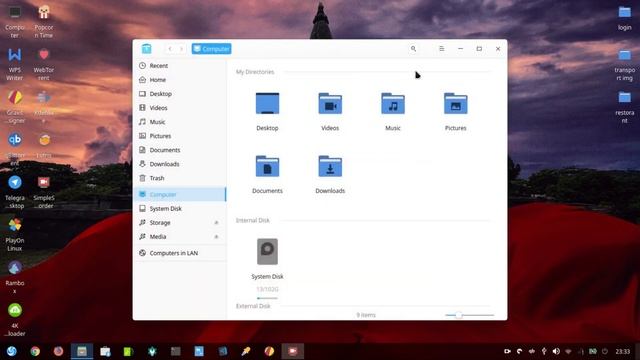Launch Firefox from the taskbar

click(58, 351)
